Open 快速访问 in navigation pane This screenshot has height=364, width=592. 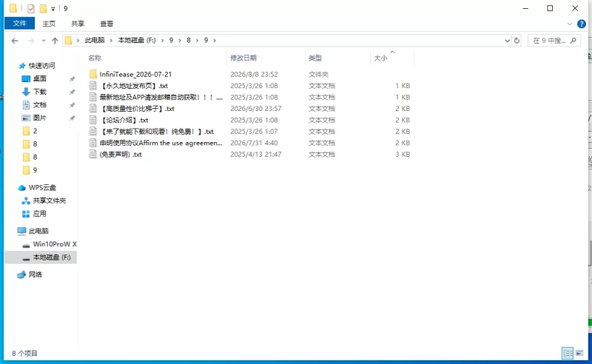(41, 66)
